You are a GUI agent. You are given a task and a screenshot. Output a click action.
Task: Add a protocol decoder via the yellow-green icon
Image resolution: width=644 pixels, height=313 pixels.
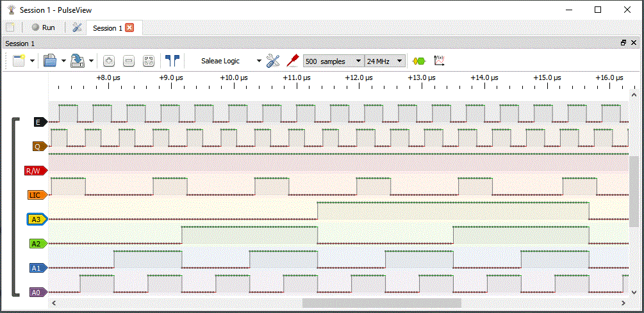coord(419,61)
